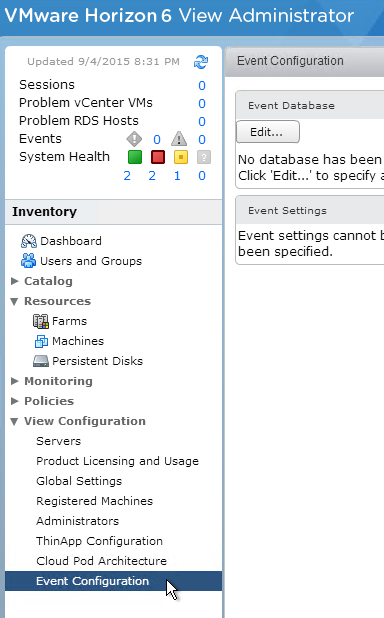The width and height of the screenshot is (384, 618).
Task: Expand the Catalog tree section
Action: point(15,281)
